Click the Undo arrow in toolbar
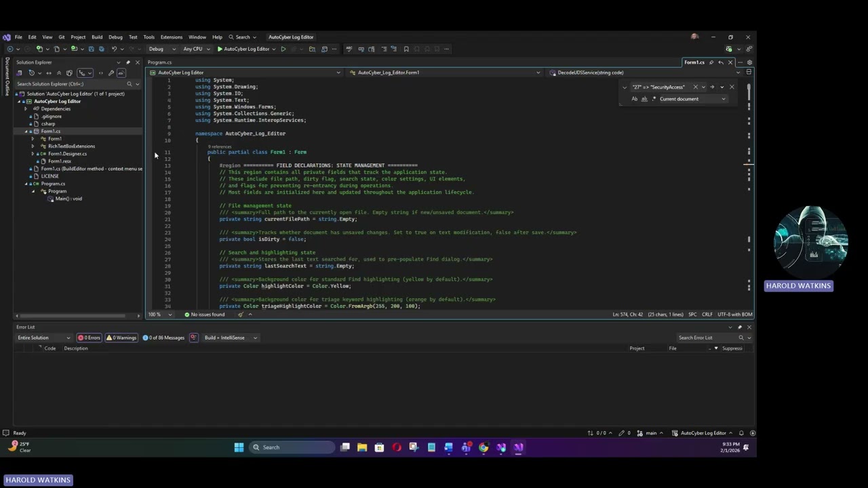 point(114,49)
